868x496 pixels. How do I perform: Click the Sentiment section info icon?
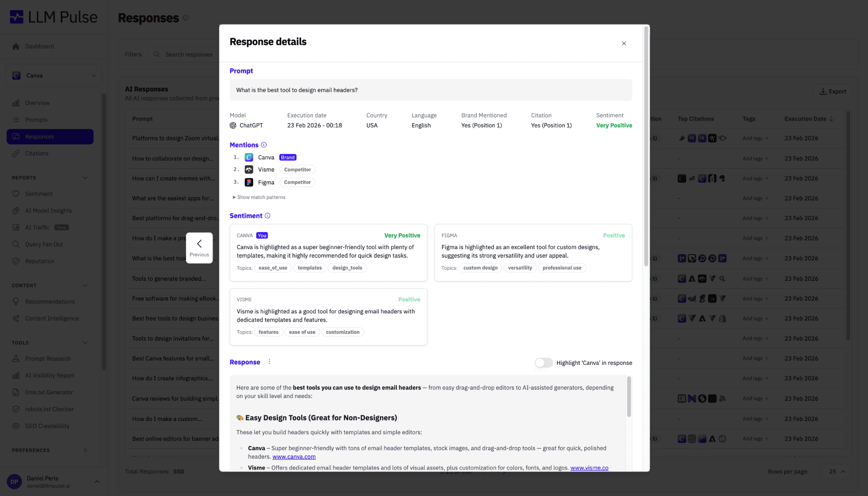tap(268, 216)
